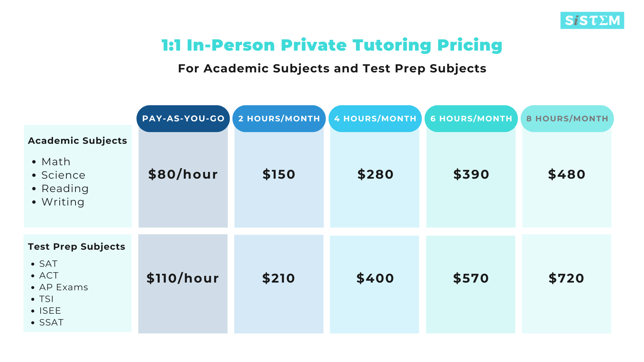
Task: Click the $110/hour test prep price
Action: (183, 279)
